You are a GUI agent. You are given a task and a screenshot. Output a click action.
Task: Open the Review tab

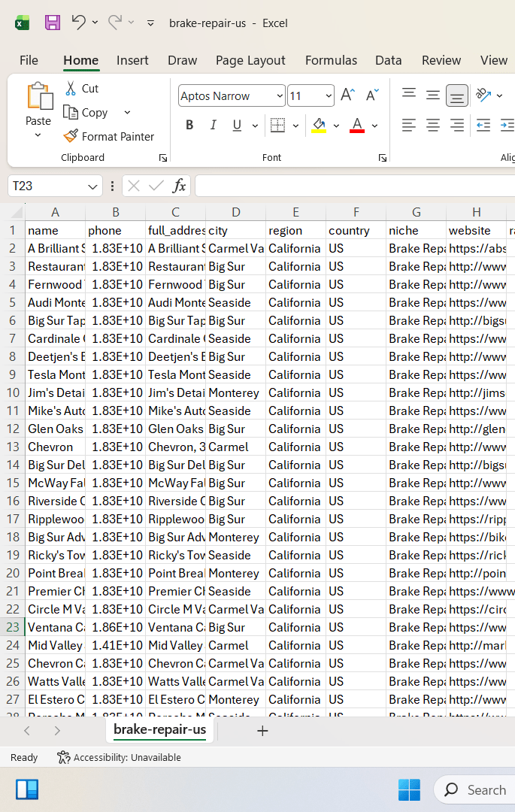[441, 60]
